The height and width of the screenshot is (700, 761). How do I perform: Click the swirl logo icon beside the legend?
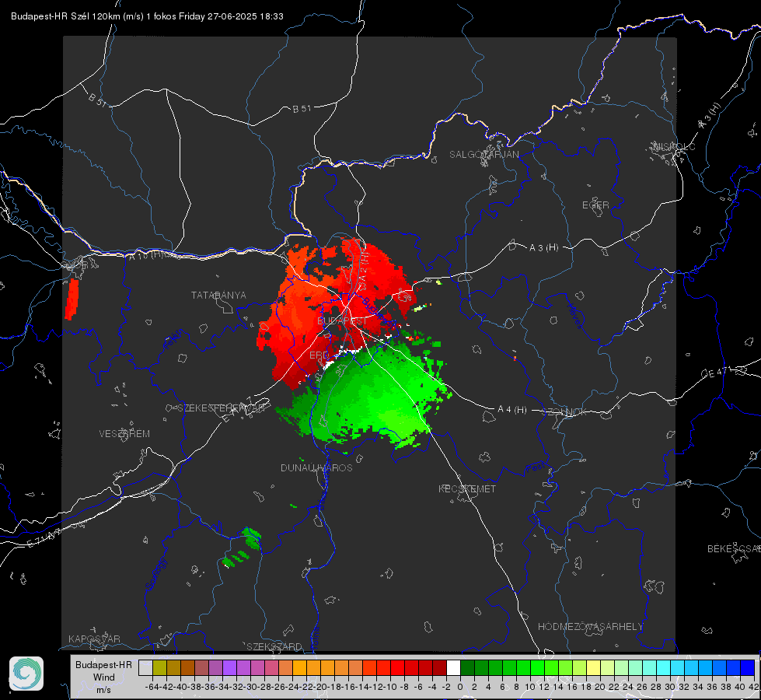tap(26, 674)
